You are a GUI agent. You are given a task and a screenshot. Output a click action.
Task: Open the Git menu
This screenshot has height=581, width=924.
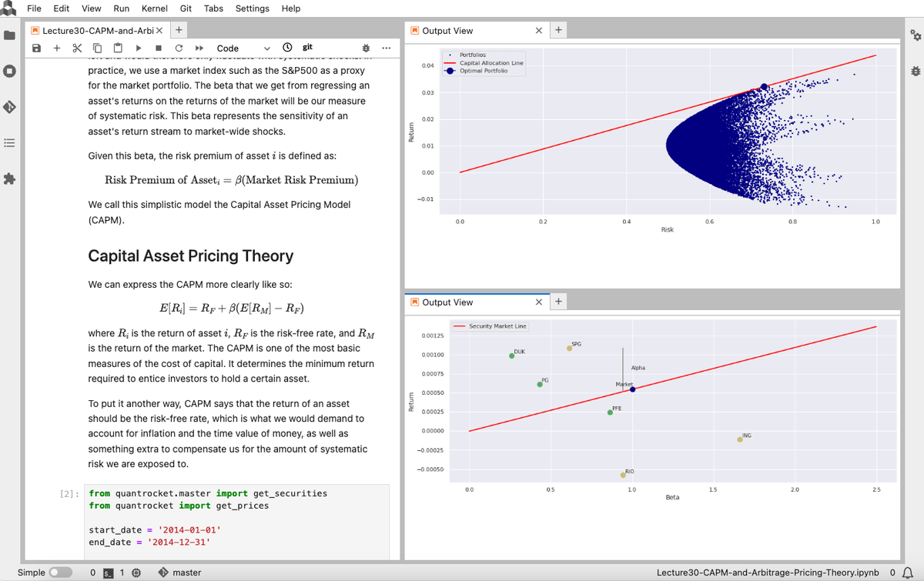[186, 8]
